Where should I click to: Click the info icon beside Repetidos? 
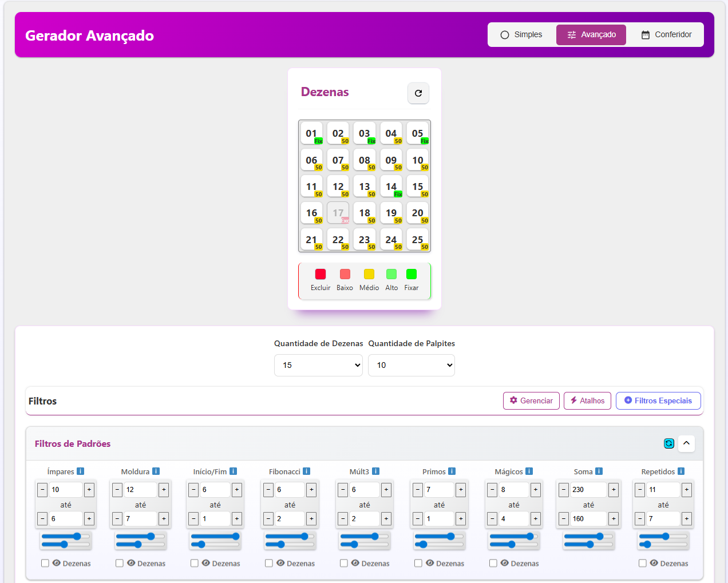pyautogui.click(x=681, y=471)
